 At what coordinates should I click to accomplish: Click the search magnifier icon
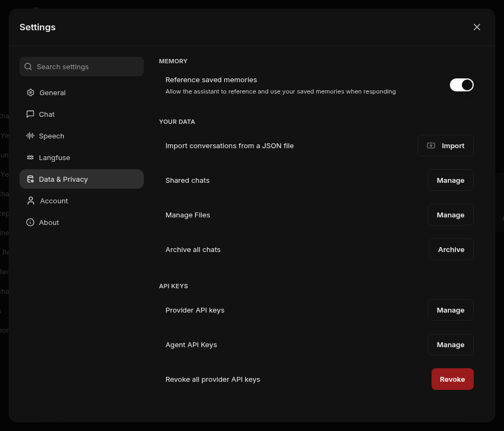[28, 67]
